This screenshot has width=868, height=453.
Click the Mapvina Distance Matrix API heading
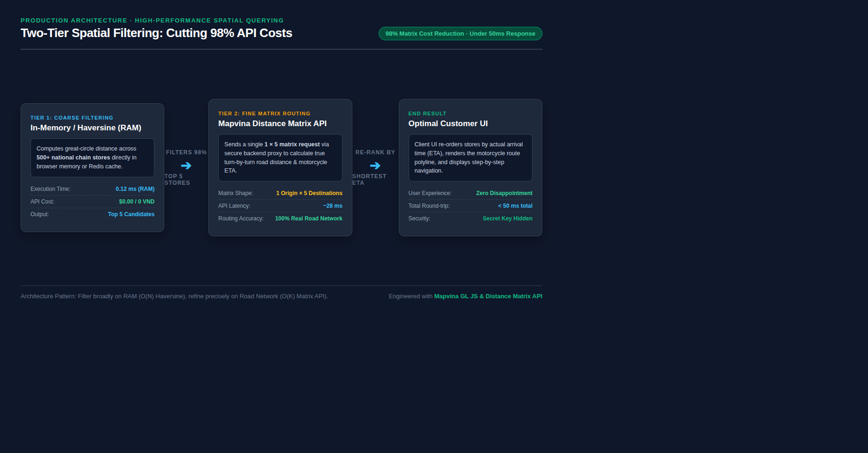[x=272, y=123]
